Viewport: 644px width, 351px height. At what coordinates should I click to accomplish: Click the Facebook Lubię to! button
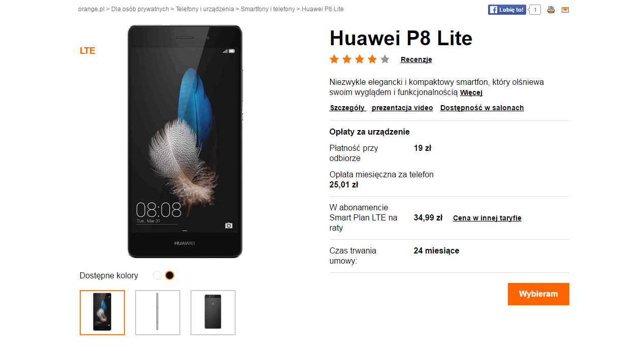click(x=507, y=10)
